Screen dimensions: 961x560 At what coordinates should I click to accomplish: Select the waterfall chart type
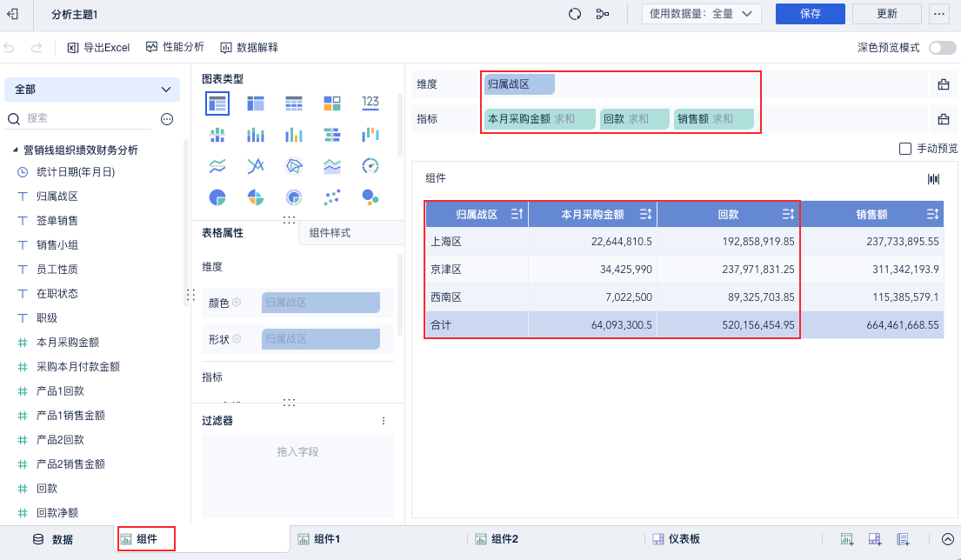[370, 135]
